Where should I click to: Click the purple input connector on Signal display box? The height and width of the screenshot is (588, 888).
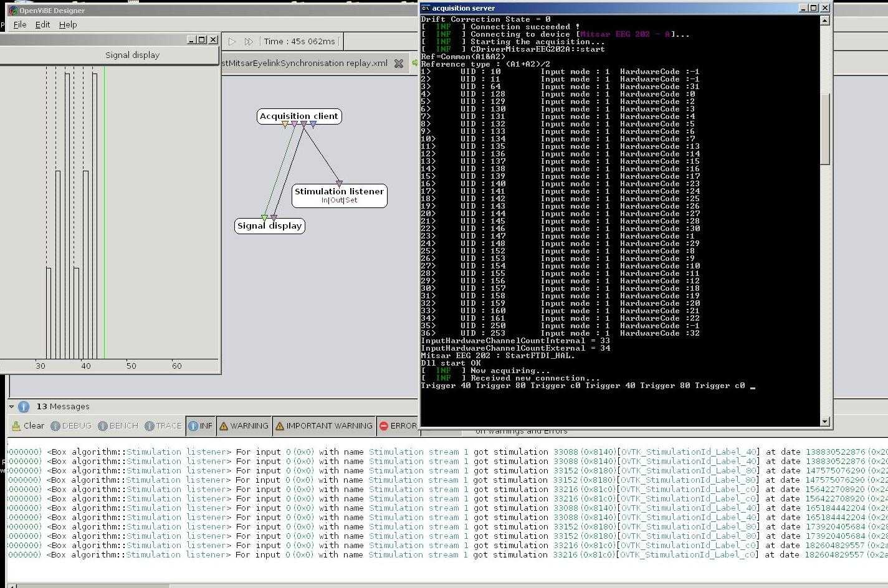click(274, 218)
